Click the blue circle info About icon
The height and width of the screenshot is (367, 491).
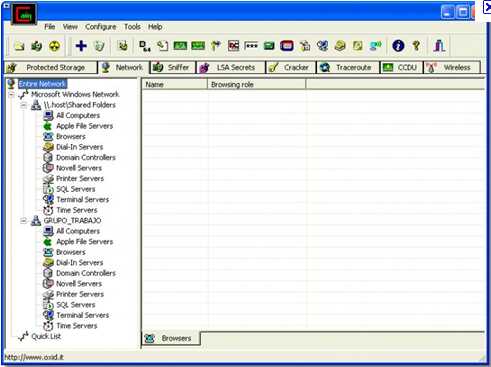(398, 46)
